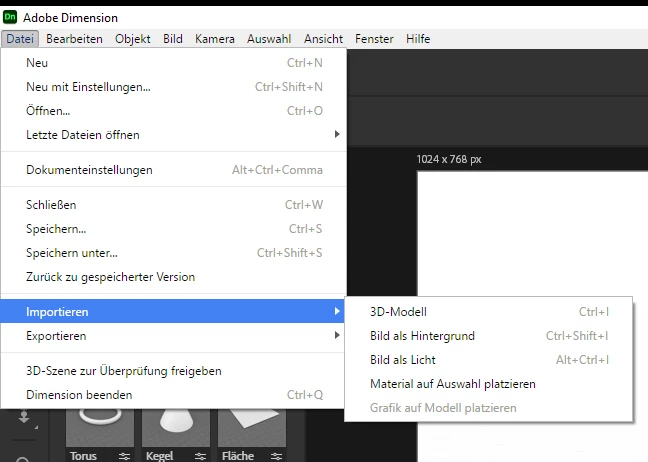Open the Bearbeiten menu

pos(74,39)
